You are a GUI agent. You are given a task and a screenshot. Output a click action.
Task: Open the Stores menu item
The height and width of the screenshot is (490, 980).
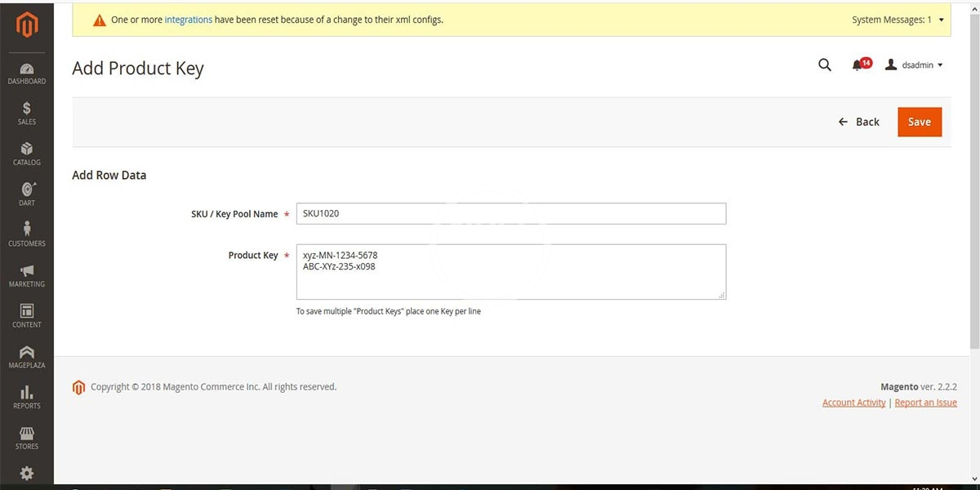[27, 438]
